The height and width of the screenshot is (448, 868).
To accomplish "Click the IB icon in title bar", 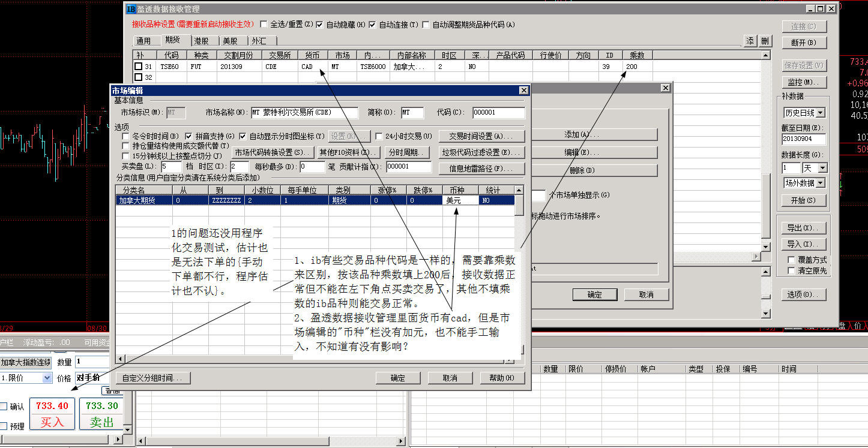I will [x=131, y=9].
